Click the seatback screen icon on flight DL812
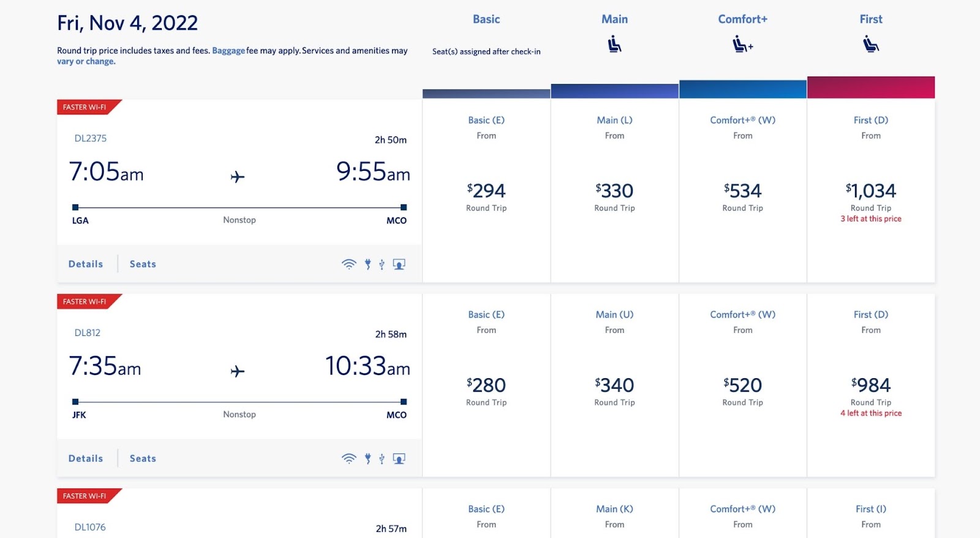 (x=399, y=458)
